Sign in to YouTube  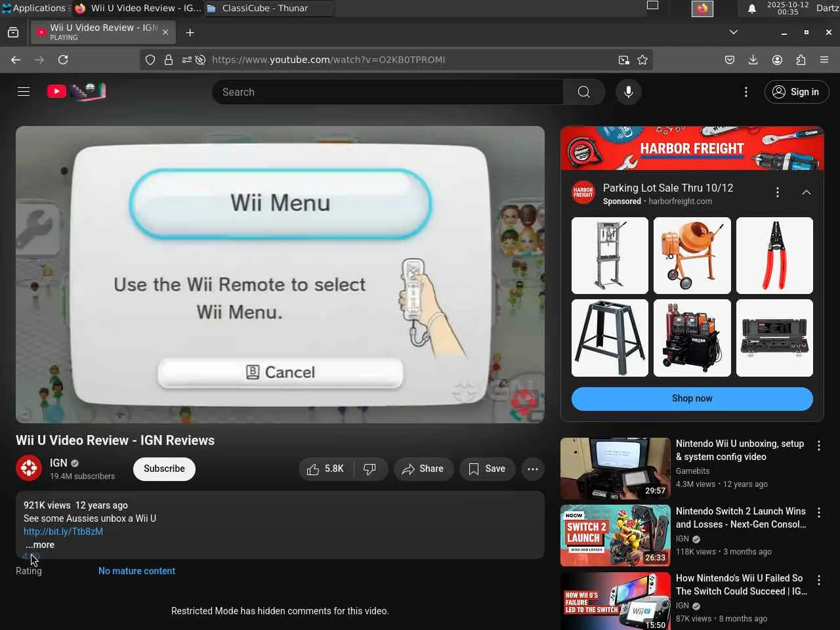(x=797, y=92)
